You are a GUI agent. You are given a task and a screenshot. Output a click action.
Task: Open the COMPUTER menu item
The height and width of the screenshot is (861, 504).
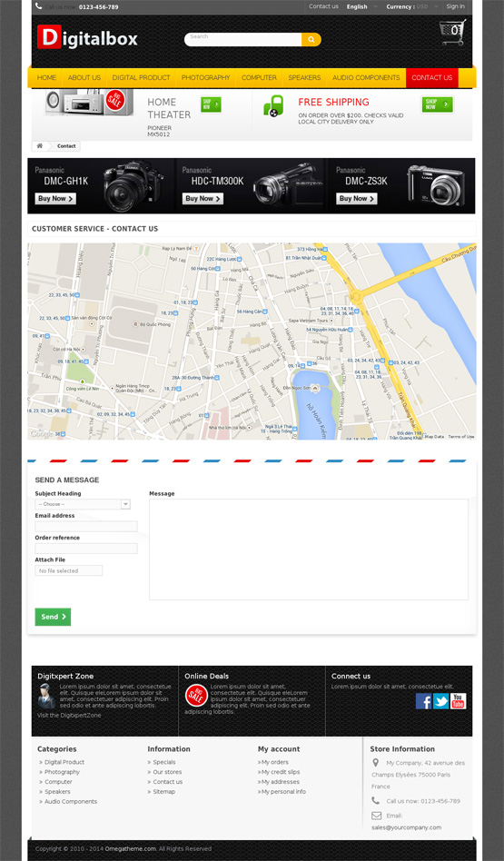259,78
